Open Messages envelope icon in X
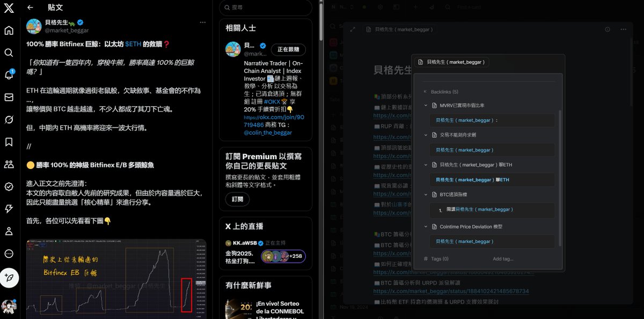The width and height of the screenshot is (644, 319). (x=9, y=97)
